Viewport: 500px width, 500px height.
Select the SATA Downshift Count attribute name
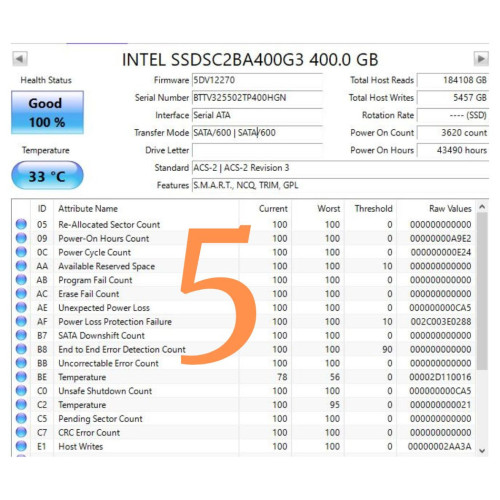101,336
